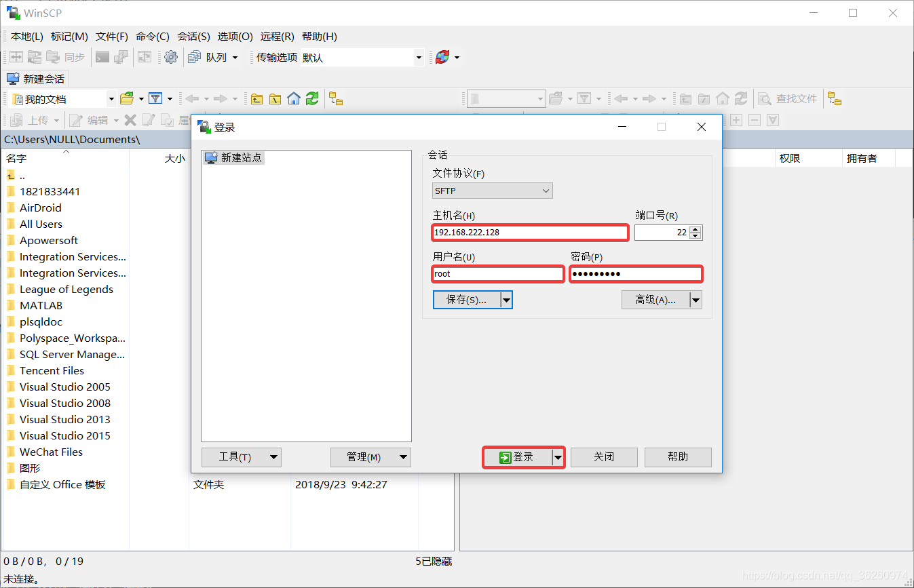The width and height of the screenshot is (914, 588).
Task: Click the remote panel refresh icon
Action: pos(741,99)
